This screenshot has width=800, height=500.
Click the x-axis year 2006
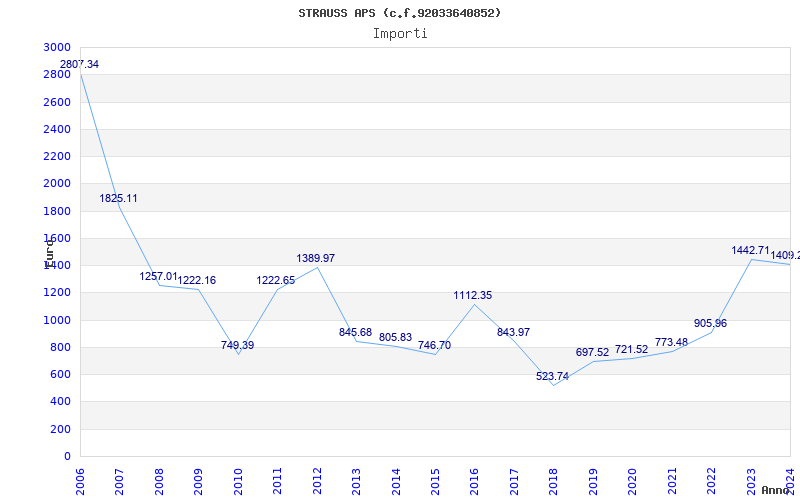(81, 482)
